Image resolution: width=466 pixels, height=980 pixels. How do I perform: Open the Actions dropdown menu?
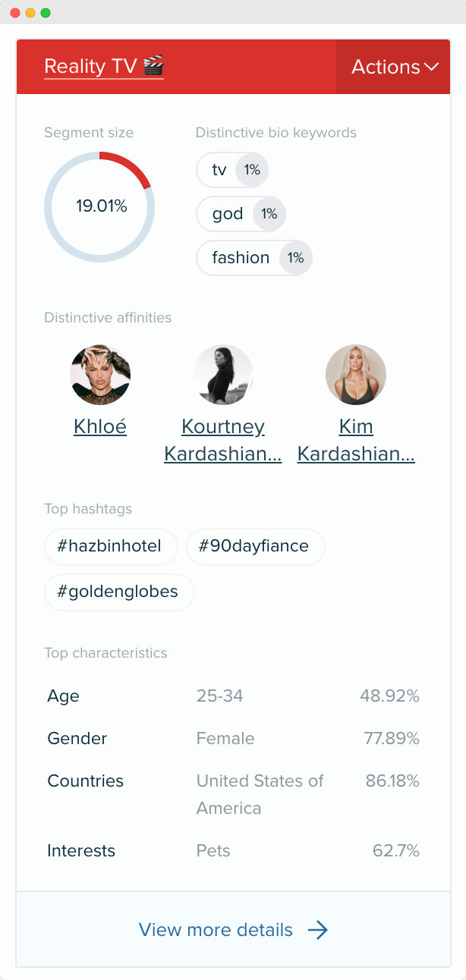[x=393, y=67]
